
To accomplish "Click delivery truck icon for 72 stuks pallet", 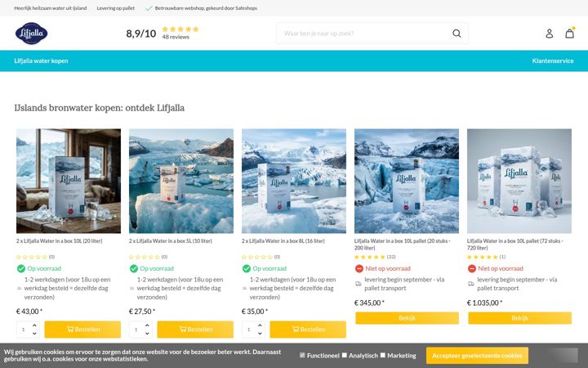I will (x=471, y=284).
